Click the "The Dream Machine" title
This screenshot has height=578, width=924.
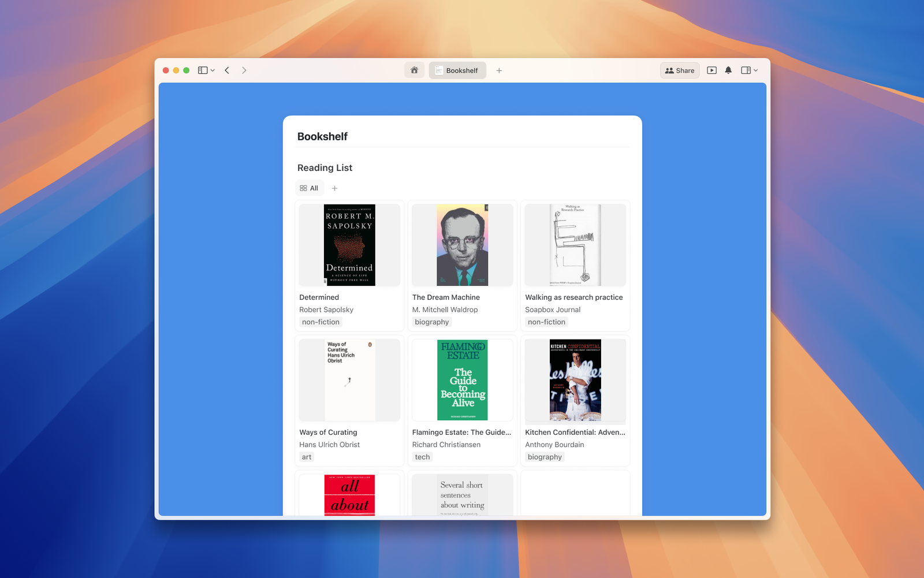pos(446,297)
